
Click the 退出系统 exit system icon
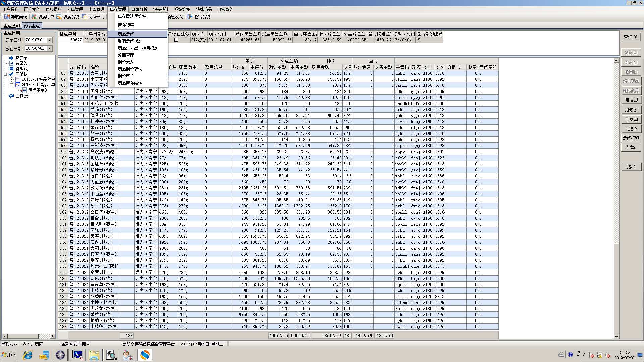click(x=190, y=17)
